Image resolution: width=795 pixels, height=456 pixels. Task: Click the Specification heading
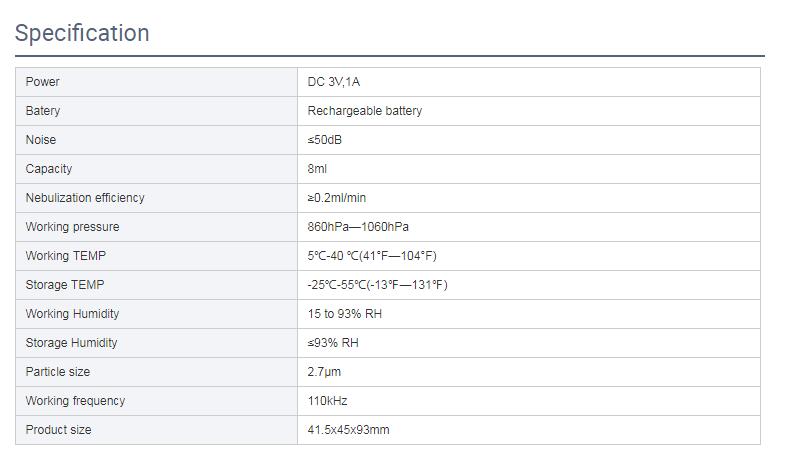point(82,33)
